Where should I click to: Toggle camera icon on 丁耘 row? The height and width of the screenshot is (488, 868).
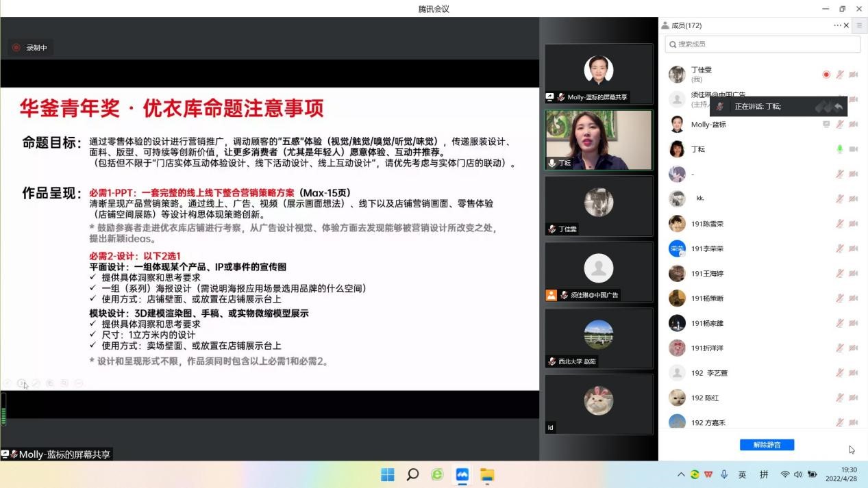tap(853, 149)
